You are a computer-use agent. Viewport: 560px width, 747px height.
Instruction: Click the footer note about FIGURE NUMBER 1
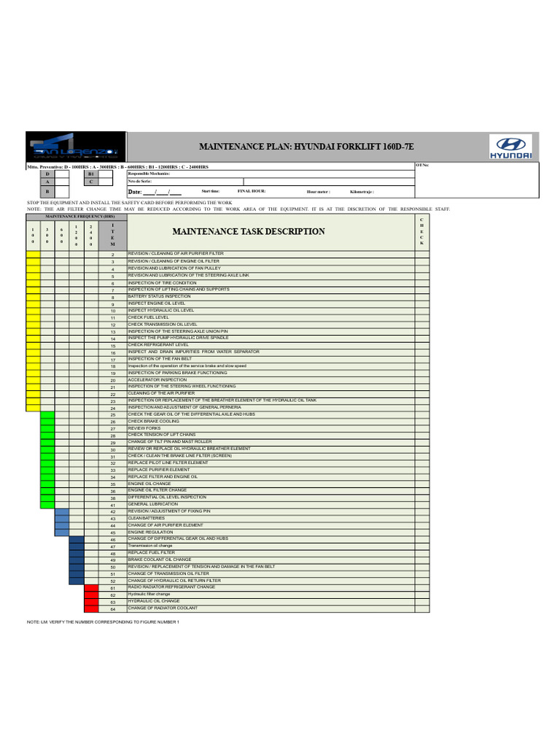(x=103, y=622)
